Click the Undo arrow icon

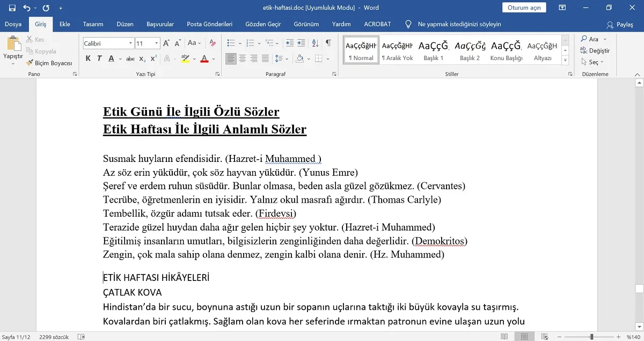[x=27, y=8]
